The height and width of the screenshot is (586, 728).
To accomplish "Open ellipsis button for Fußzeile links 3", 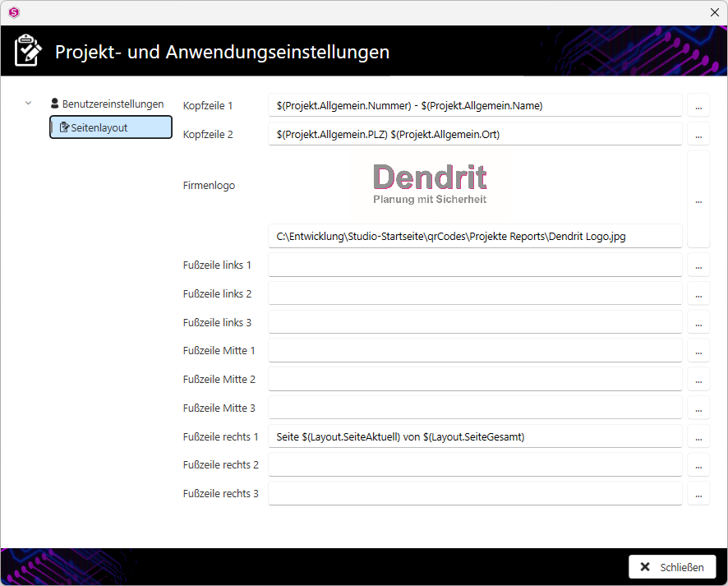I will pos(698,322).
